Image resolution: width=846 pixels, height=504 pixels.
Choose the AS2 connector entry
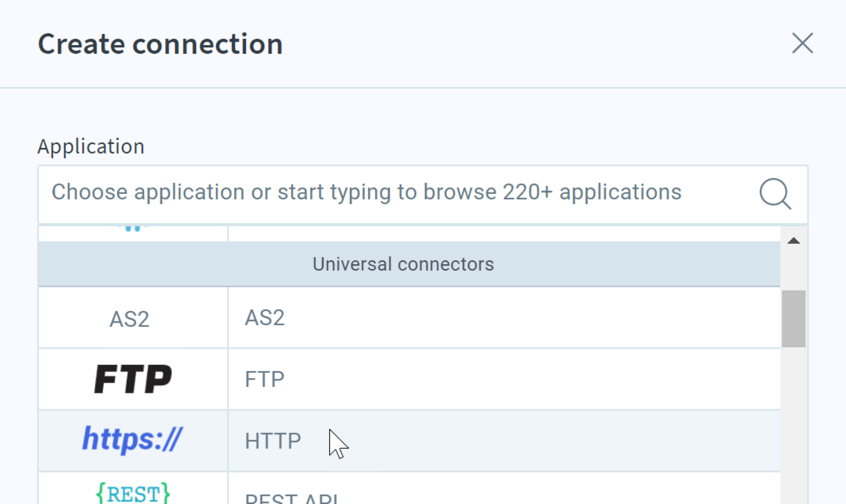409,318
